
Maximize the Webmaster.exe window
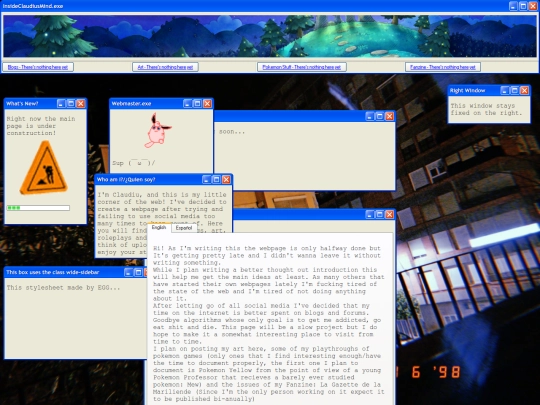point(197,103)
